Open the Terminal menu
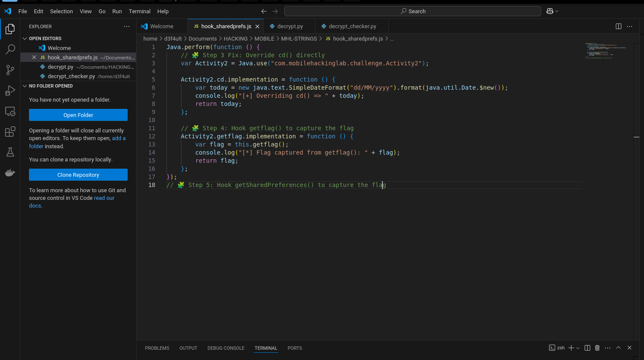 coord(140,11)
